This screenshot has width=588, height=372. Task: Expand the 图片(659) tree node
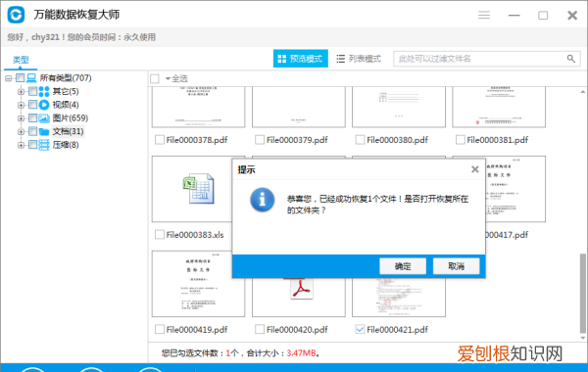(21, 118)
